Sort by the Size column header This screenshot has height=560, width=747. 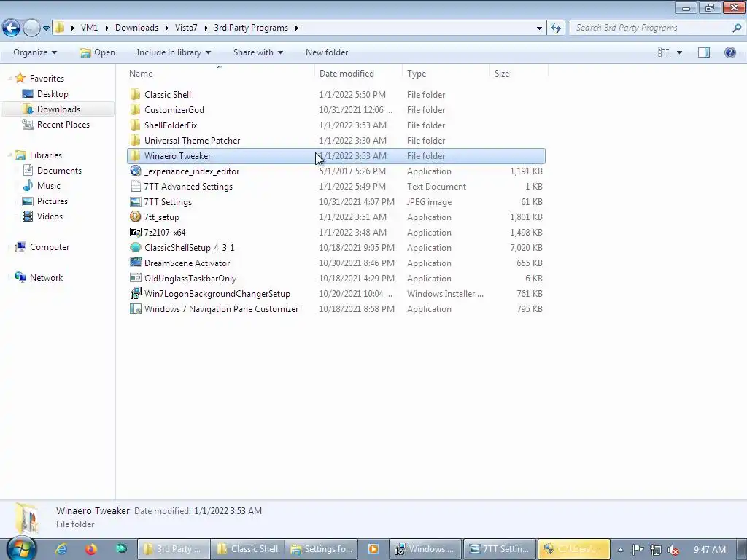(519, 74)
